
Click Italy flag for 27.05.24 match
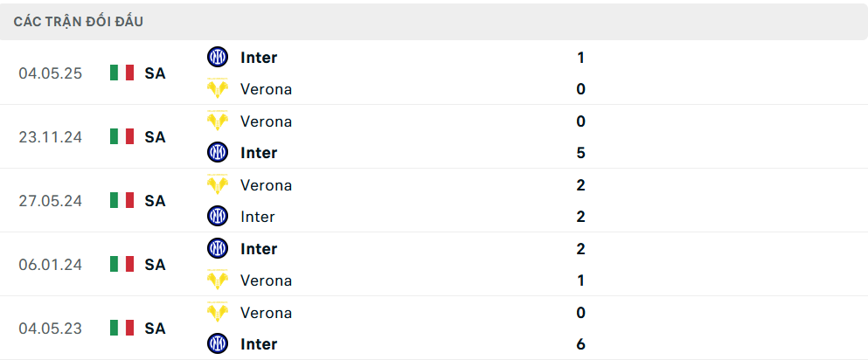122,200
